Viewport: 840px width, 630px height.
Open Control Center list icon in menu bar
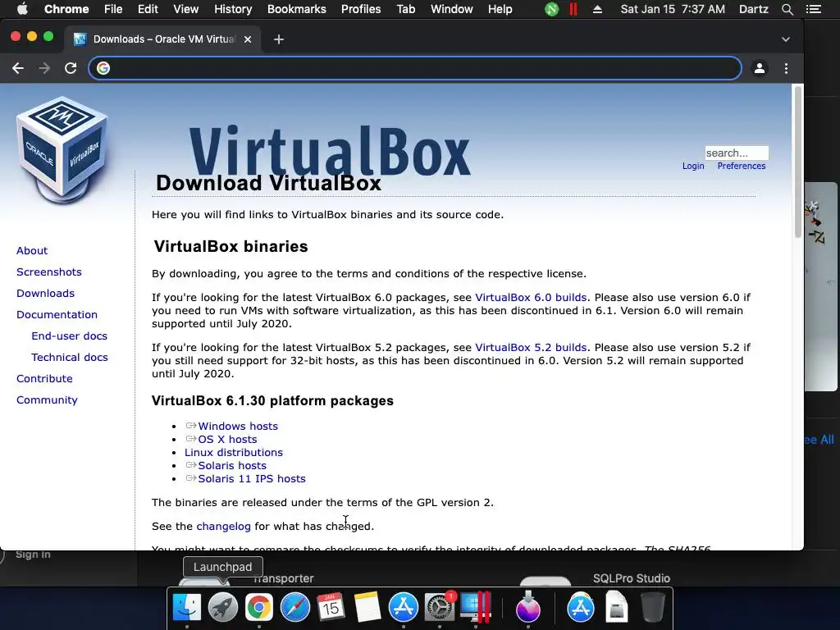point(813,9)
